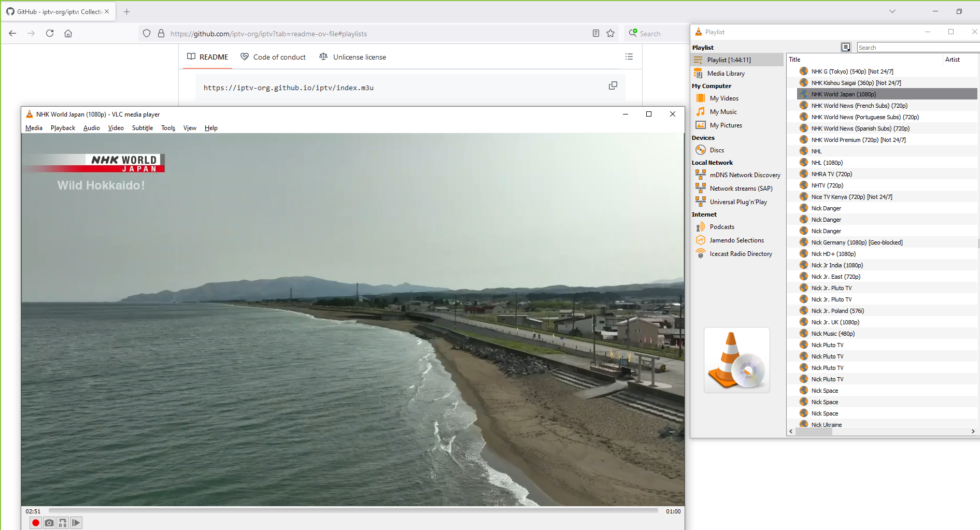Image resolution: width=980 pixels, height=530 pixels.
Task: Open Jamendo Selections
Action: click(736, 240)
